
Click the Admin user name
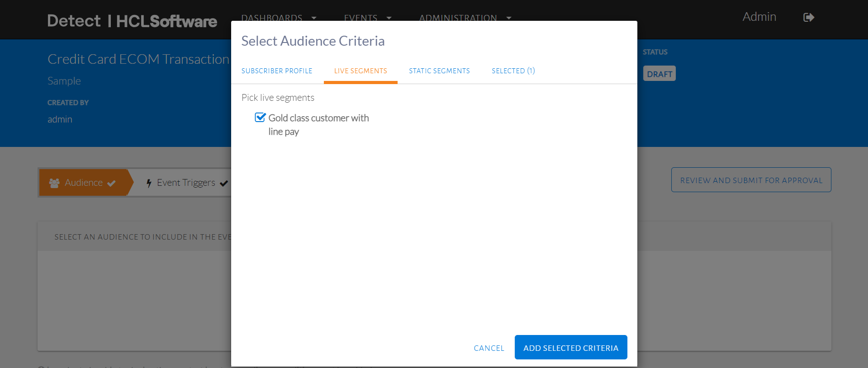[759, 17]
